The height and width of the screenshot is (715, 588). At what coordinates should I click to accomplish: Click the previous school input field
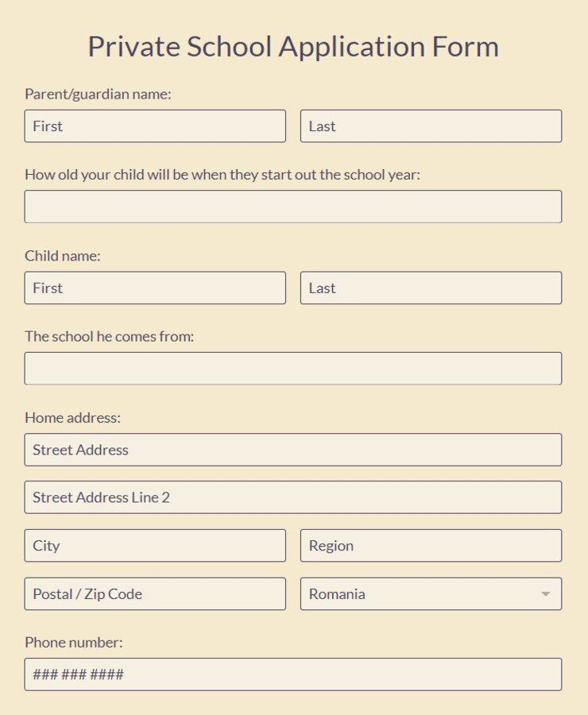(x=292, y=368)
